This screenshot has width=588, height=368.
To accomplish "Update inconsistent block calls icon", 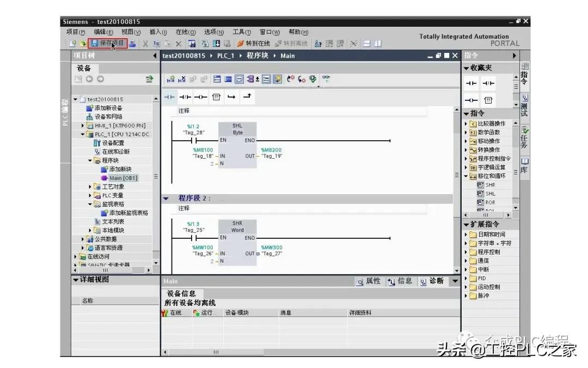I will click(313, 79).
